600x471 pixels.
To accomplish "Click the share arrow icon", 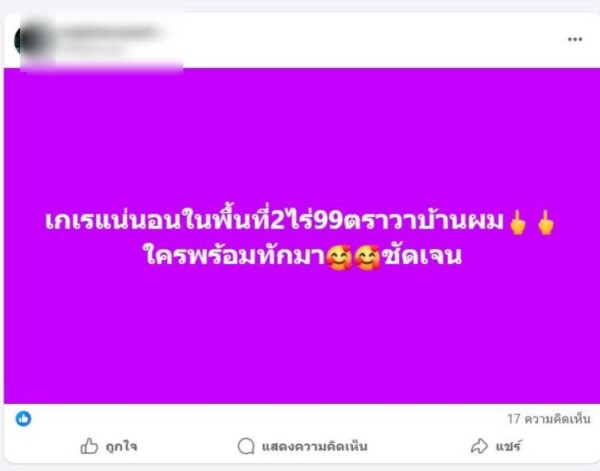I will [479, 446].
